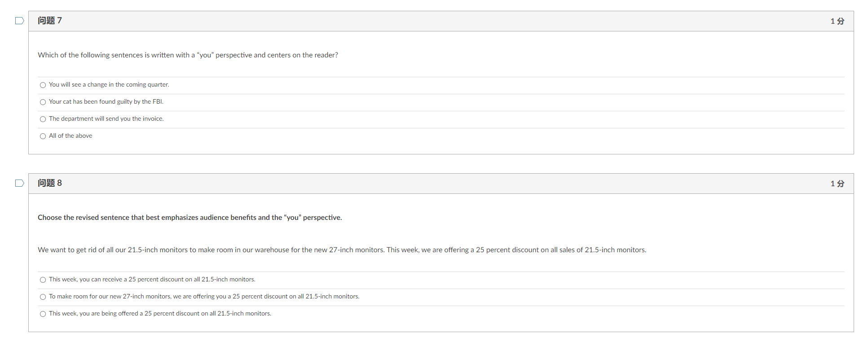
Task: Choose 'This week, you can receive' answer
Action: [43, 280]
